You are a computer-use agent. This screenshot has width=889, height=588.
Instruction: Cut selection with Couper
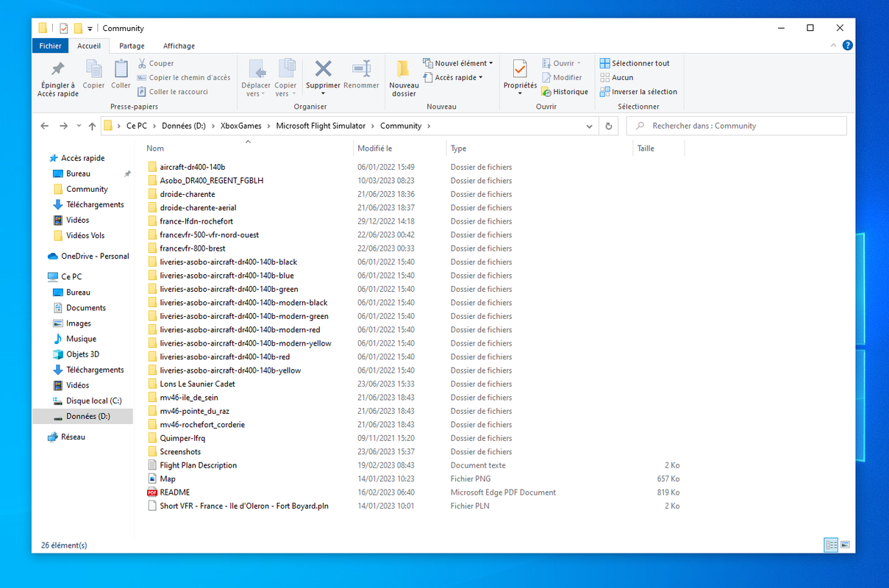[x=156, y=63]
